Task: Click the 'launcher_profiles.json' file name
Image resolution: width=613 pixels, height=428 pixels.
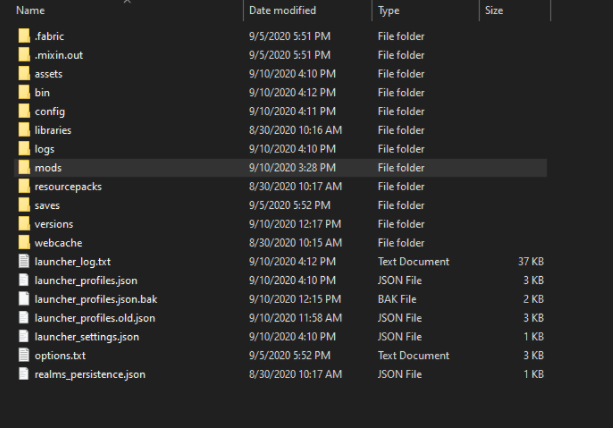Action: (x=86, y=281)
